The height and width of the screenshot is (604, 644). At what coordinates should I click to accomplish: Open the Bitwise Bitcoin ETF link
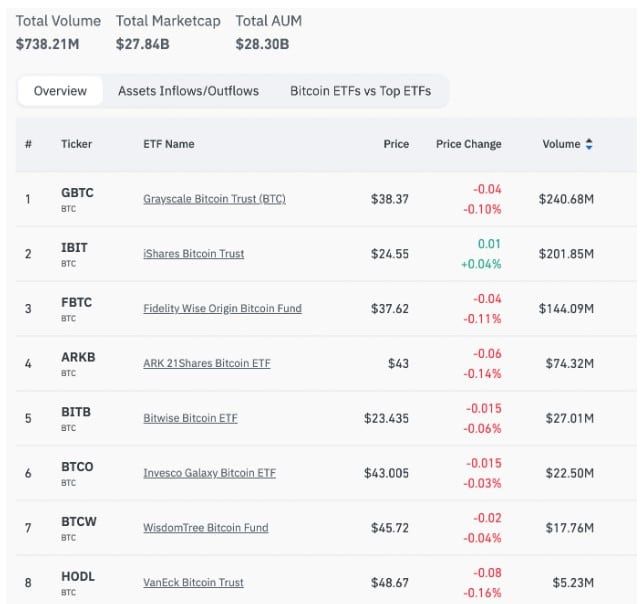point(190,418)
